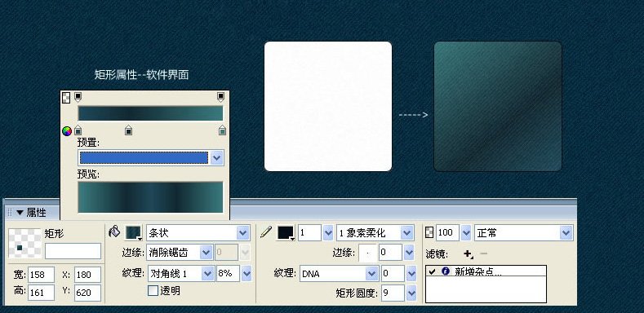Click the opacity field showing 100

447,233
